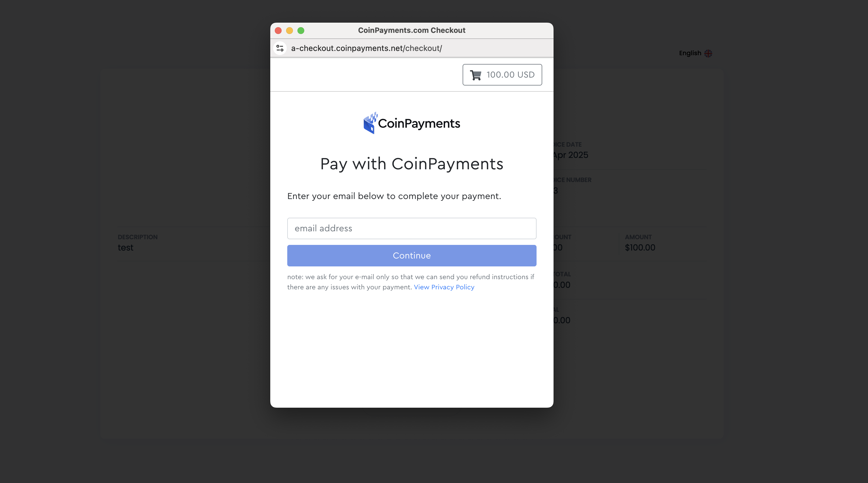868x483 pixels.
Task: Click the CoinPayments.com Checkout title bar
Action: (411, 30)
